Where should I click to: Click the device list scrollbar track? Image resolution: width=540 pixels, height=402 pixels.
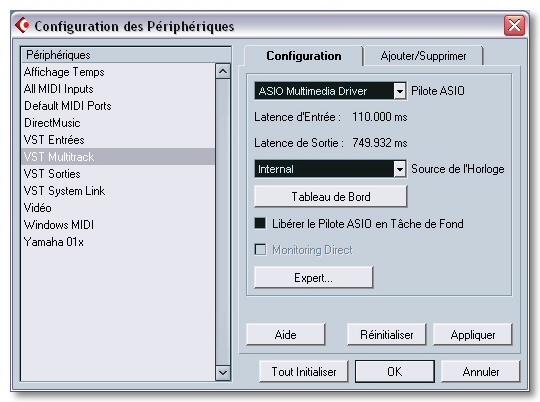coord(223,222)
